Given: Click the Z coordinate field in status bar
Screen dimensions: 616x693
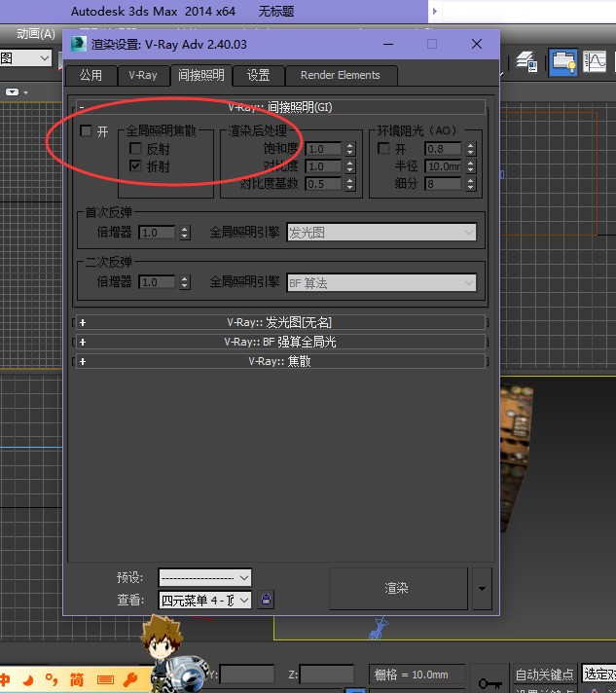Looking at the screenshot, I should [327, 675].
